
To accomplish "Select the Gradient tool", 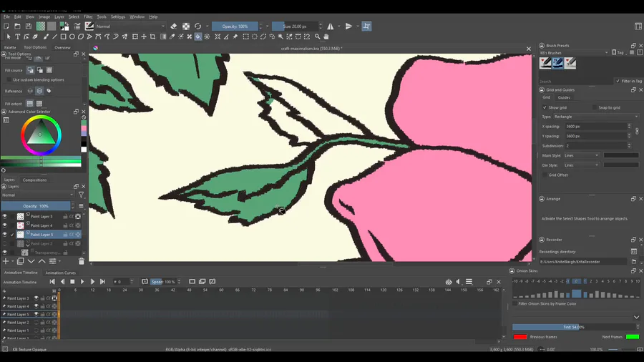I will click(163, 37).
